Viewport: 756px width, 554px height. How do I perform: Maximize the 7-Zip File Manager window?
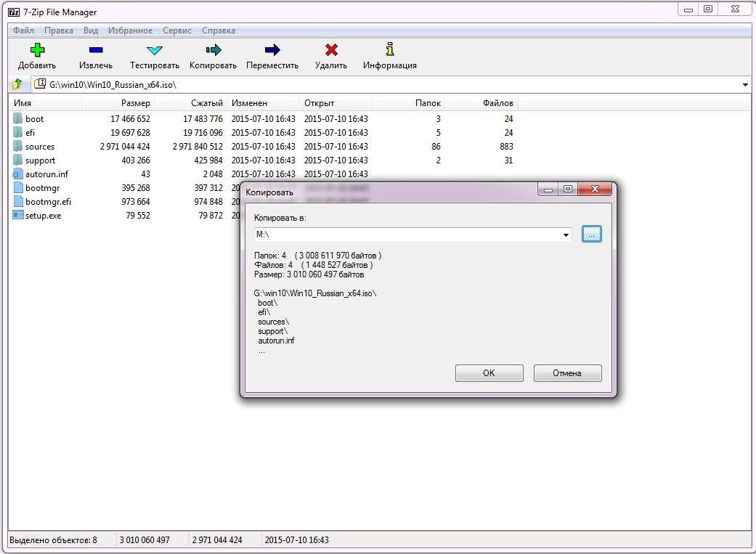tap(708, 9)
